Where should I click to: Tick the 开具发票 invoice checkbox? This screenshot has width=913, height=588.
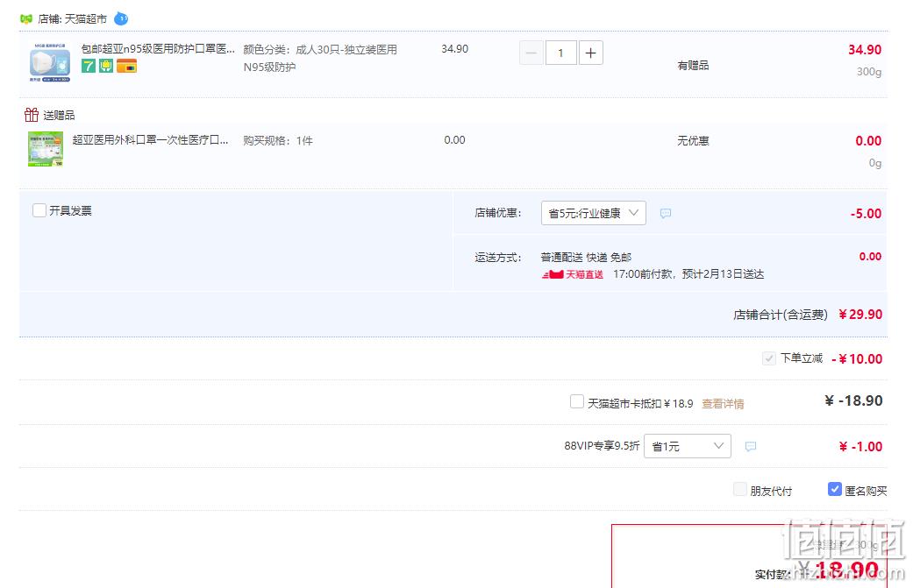(x=39, y=210)
